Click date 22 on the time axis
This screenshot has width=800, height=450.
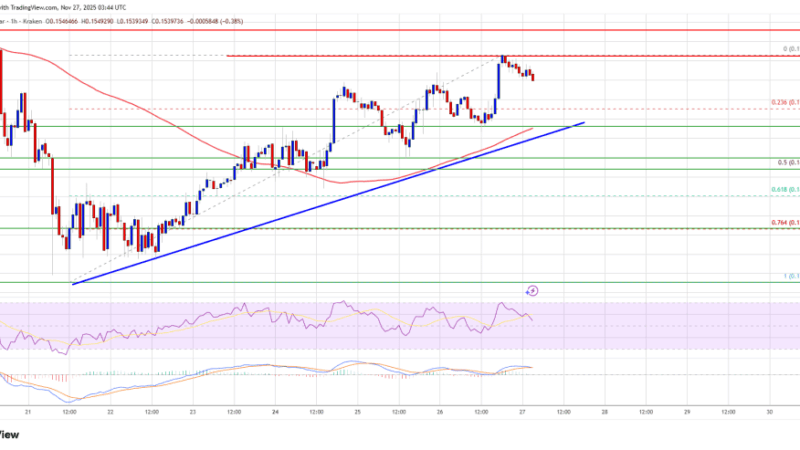click(110, 412)
